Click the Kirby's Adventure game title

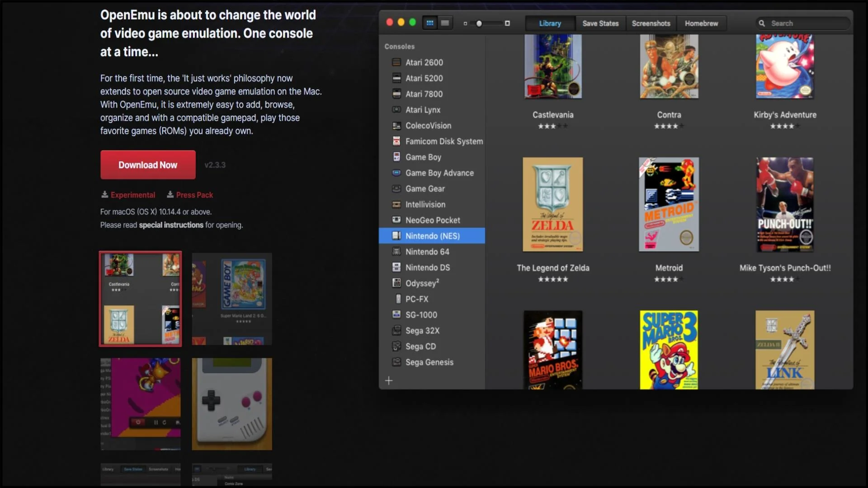coord(785,115)
